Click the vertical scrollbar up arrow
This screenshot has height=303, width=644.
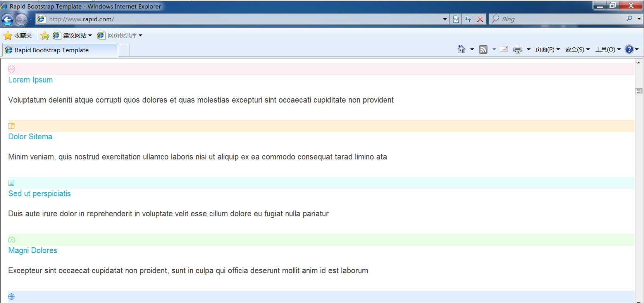pos(639,62)
